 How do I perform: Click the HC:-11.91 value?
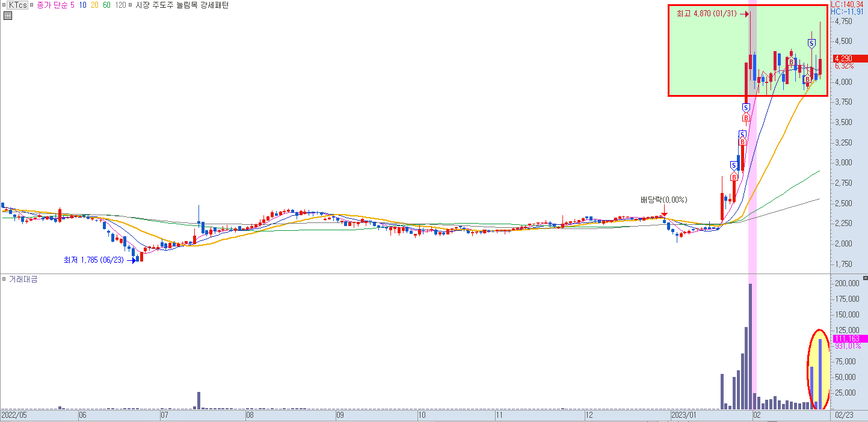click(x=847, y=11)
